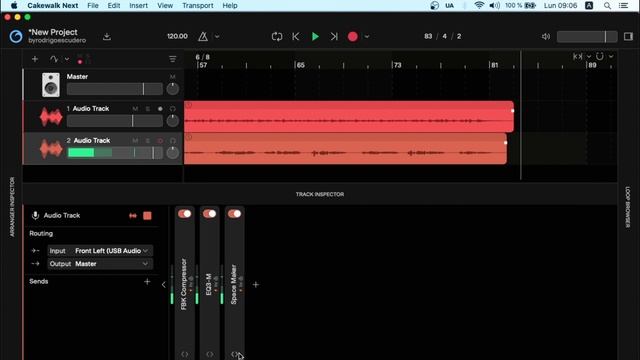This screenshot has width=640, height=360.
Task: Toggle the right side panel icon
Action: click(628, 36)
